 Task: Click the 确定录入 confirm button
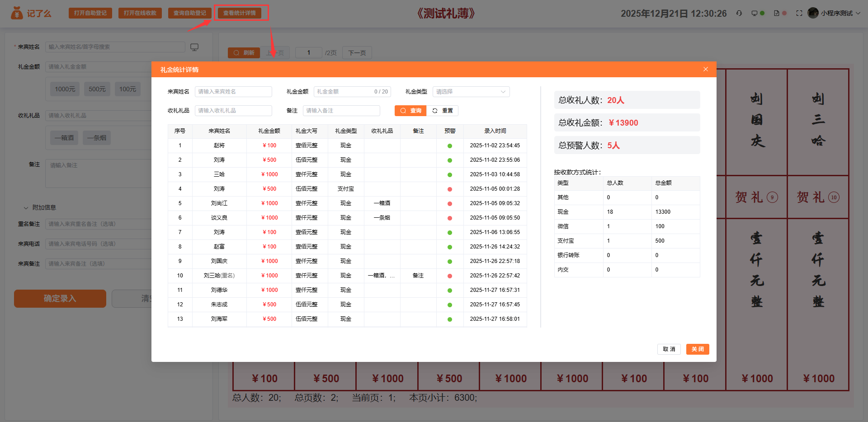tap(60, 299)
